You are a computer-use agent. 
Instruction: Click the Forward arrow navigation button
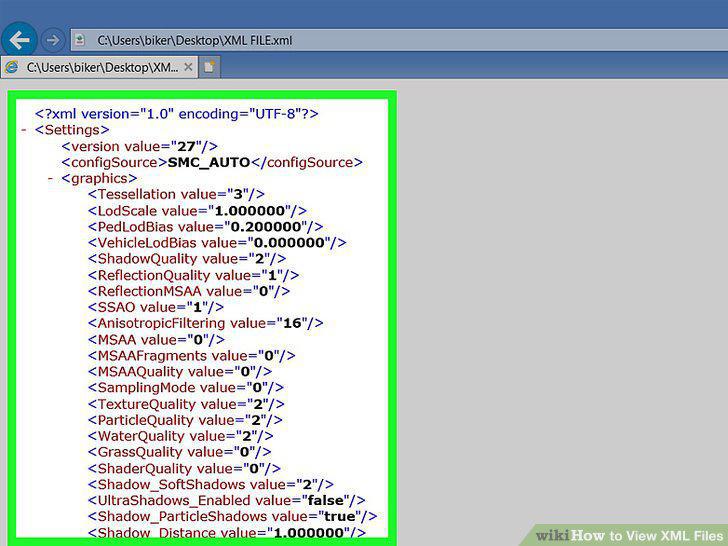[52, 40]
